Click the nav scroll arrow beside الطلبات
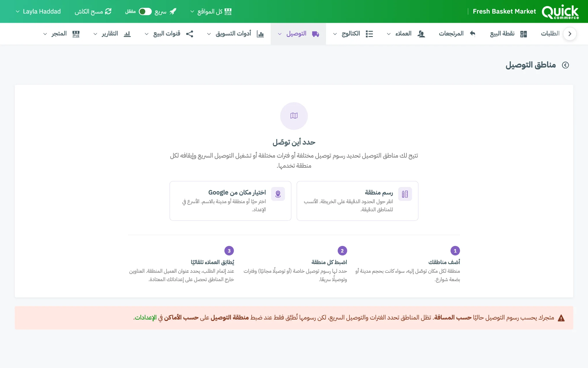The image size is (588, 368). [570, 34]
